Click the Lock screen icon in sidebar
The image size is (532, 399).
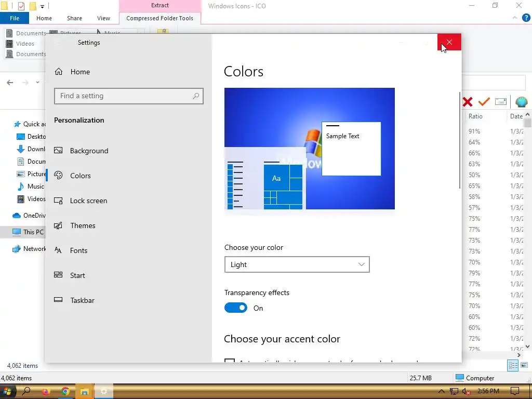58,201
